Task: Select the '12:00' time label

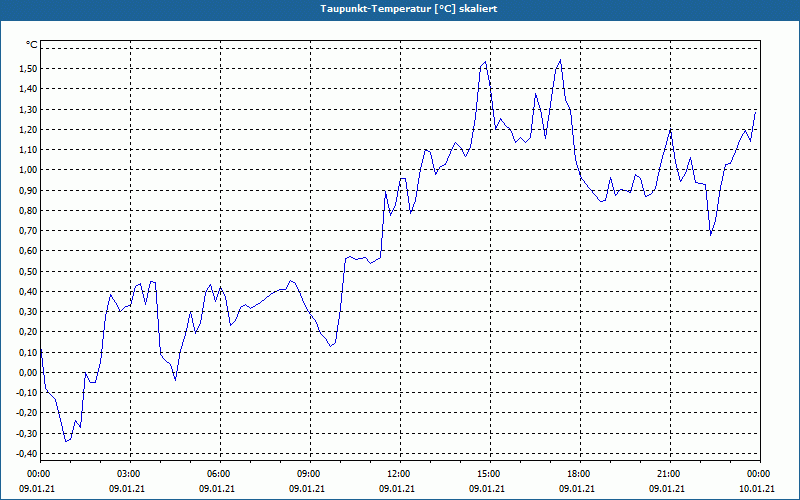Action: [400, 474]
